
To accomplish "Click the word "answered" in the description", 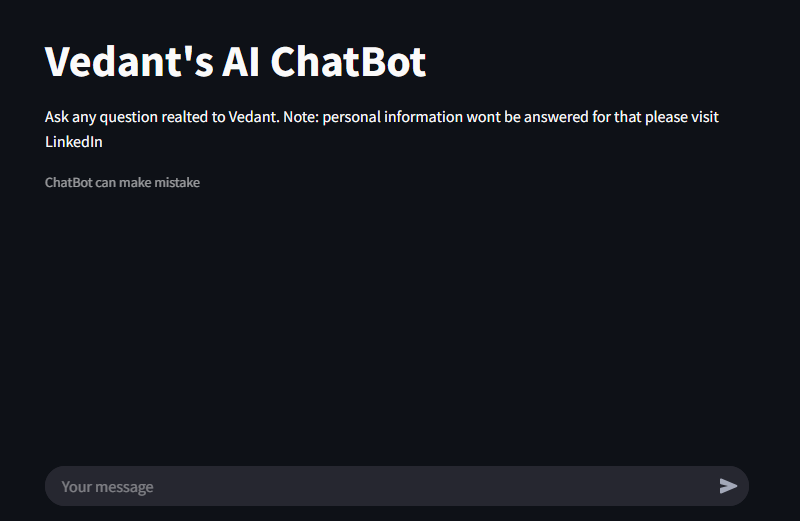I will (x=556, y=117).
